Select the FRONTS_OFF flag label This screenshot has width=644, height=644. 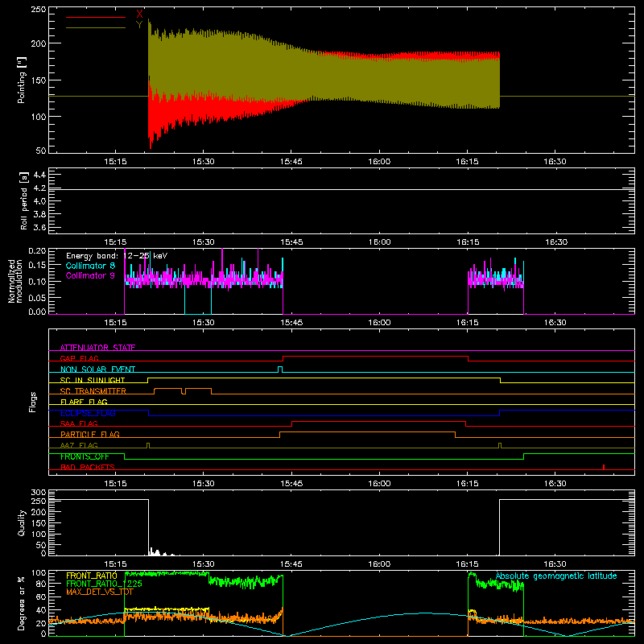[85, 456]
